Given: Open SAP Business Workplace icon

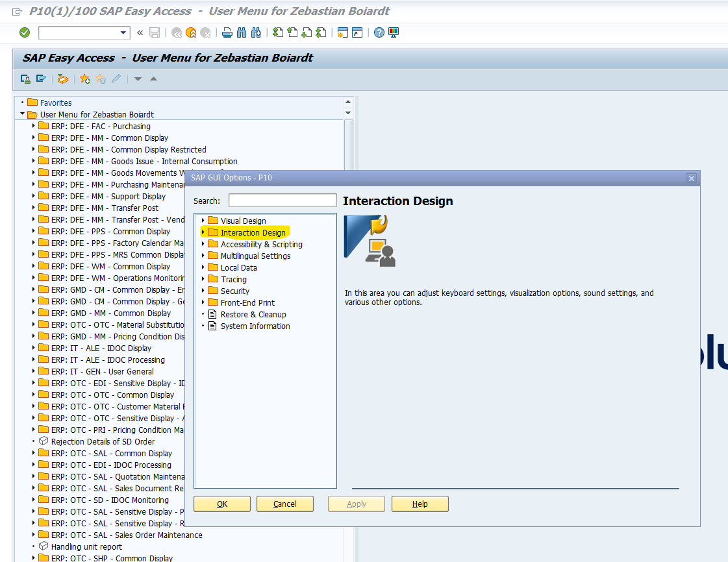Looking at the screenshot, I should 63,79.
